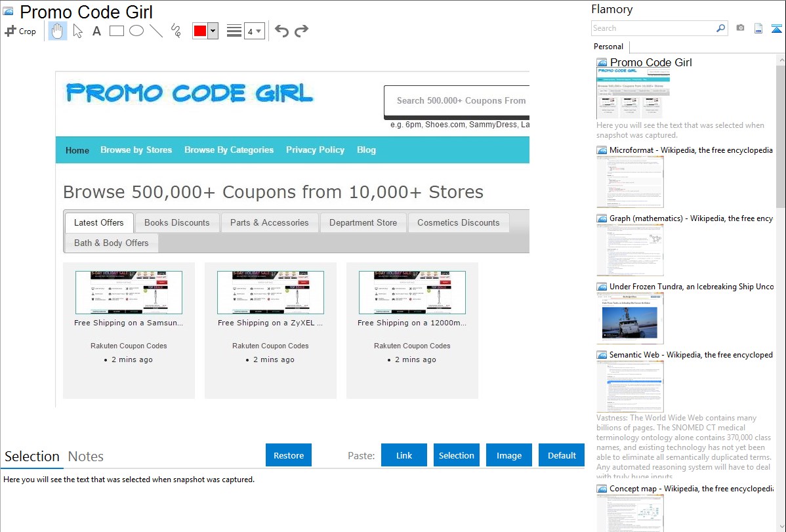Click the snapshot icon before Concept map entry

(x=602, y=489)
